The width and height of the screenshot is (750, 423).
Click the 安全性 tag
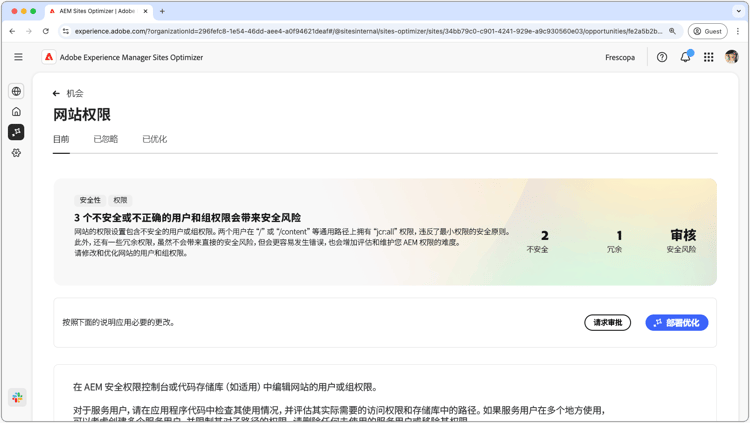[x=90, y=200]
